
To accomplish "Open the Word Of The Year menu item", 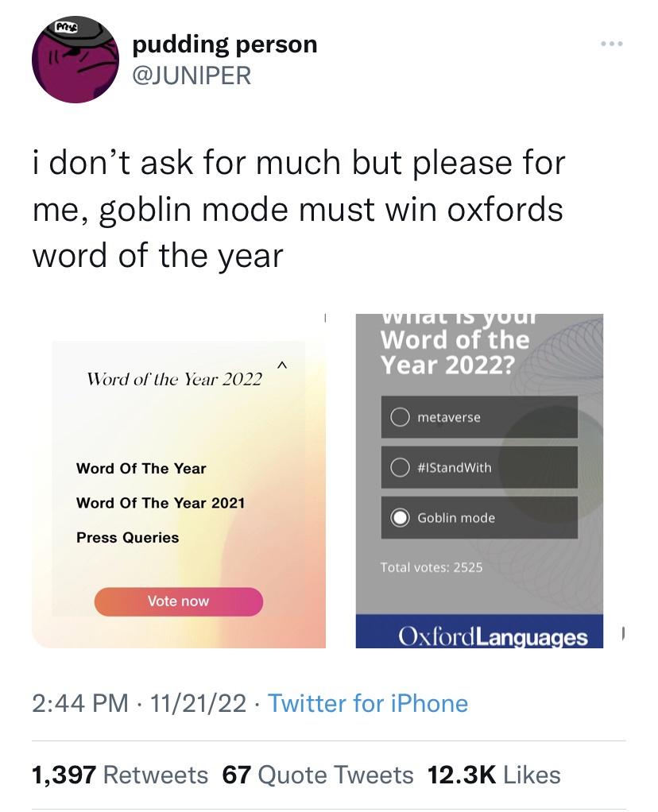I will click(141, 469).
